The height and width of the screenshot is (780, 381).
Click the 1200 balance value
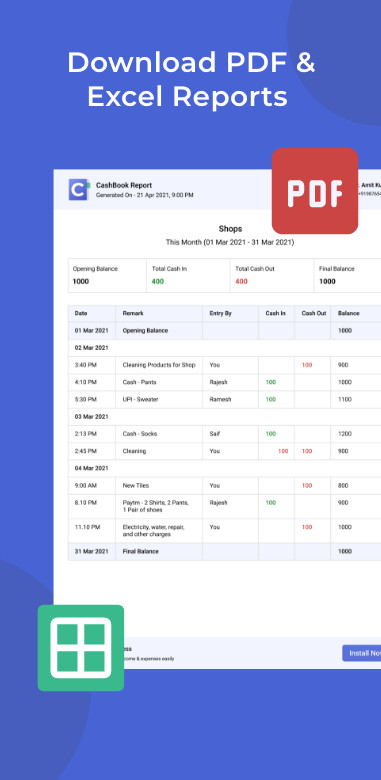coord(344,434)
